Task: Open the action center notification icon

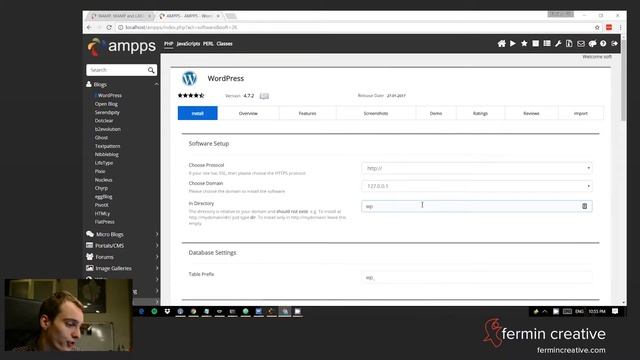Action: tap(615, 311)
